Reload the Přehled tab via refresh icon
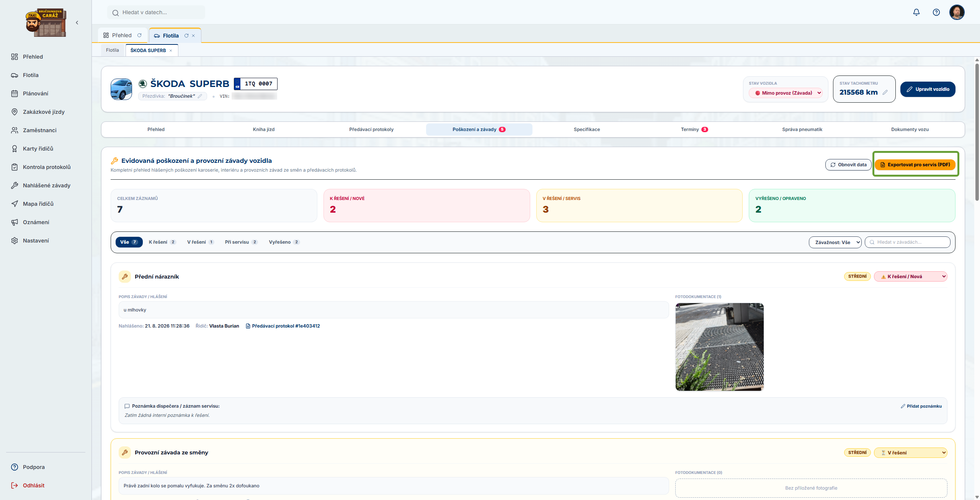Screen dimensions: 980x500 tap(139, 35)
